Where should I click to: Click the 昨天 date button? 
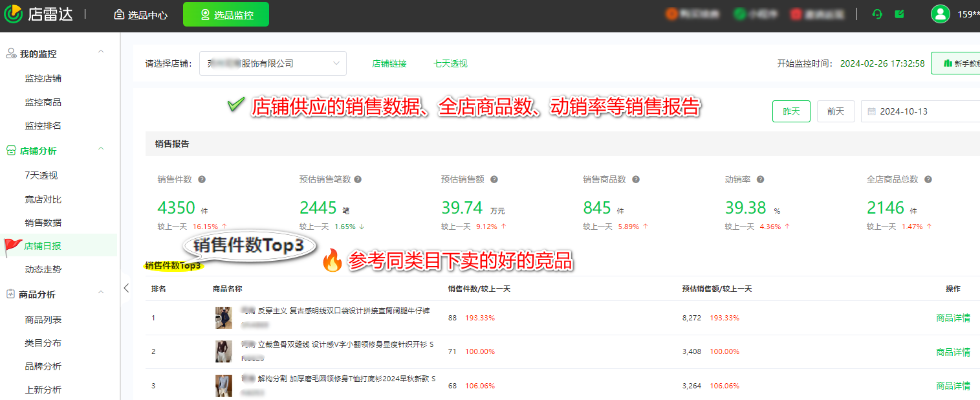click(x=791, y=111)
